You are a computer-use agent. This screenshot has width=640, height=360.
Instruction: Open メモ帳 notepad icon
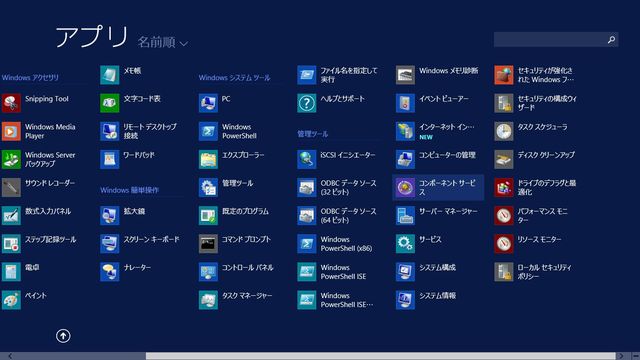pyautogui.click(x=110, y=75)
